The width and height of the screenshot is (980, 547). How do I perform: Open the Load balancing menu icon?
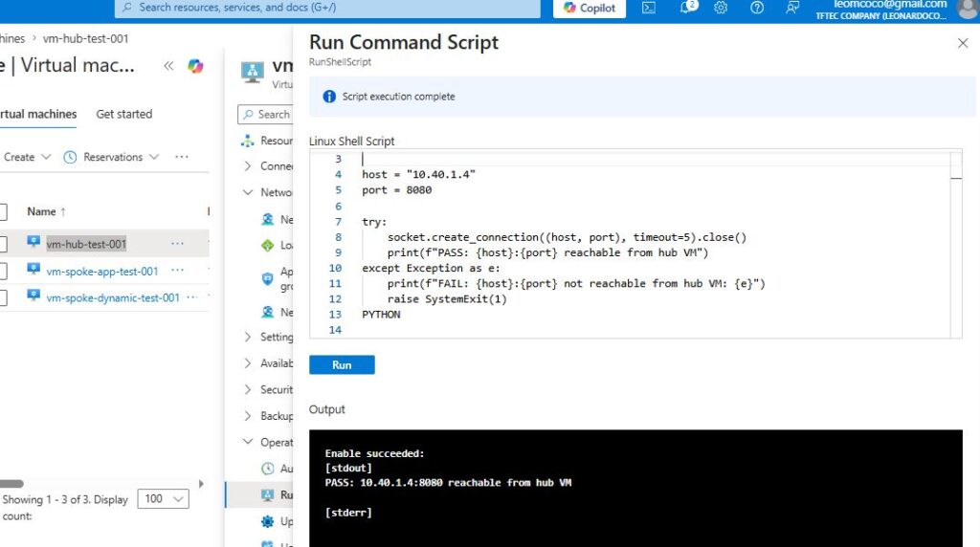pos(268,246)
